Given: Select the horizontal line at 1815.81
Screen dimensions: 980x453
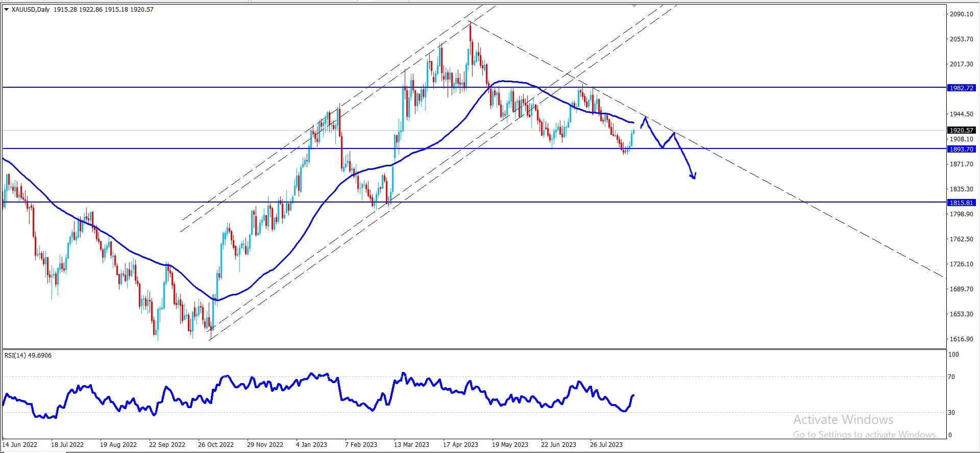Looking at the screenshot, I should pyautogui.click(x=474, y=202).
